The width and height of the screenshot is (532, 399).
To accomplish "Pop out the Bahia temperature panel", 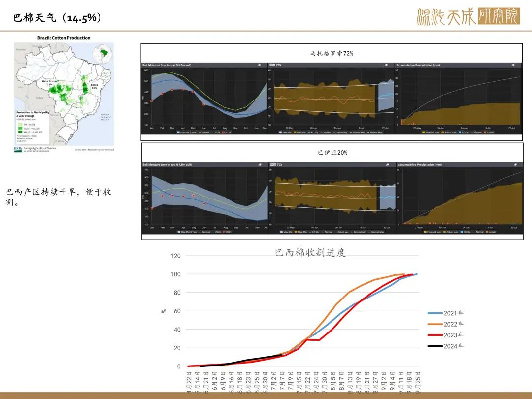I will point(388,164).
